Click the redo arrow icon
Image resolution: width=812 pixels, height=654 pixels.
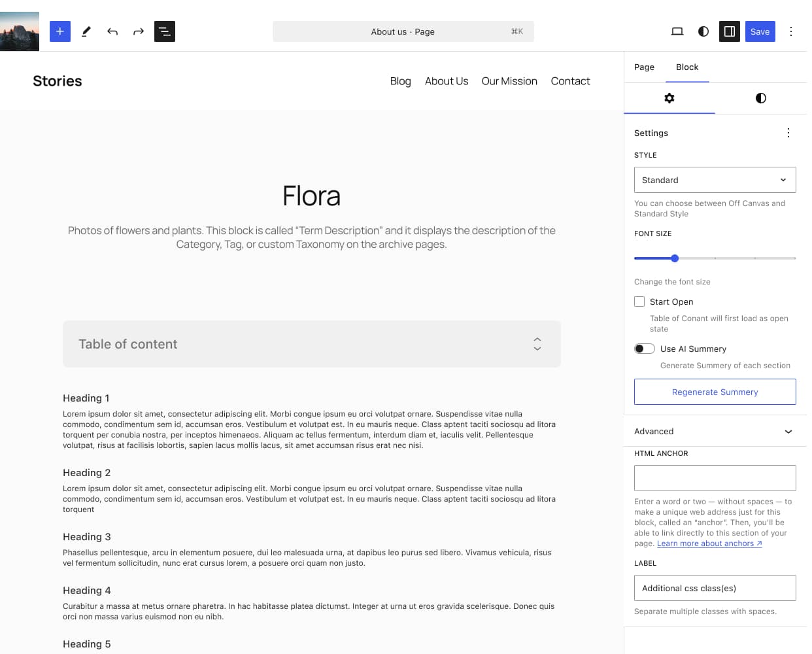(x=139, y=31)
